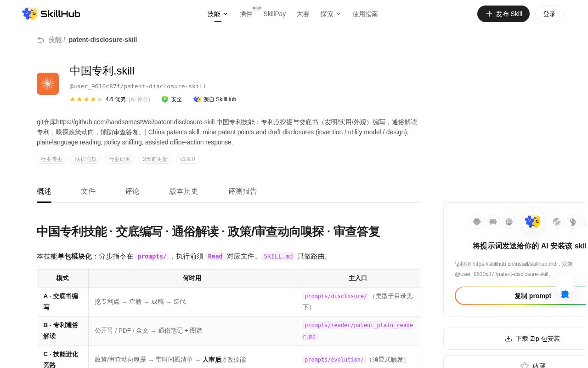The height and width of the screenshot is (368, 588).
Task: Click 技能 breadcrumb link
Action: click(x=55, y=40)
